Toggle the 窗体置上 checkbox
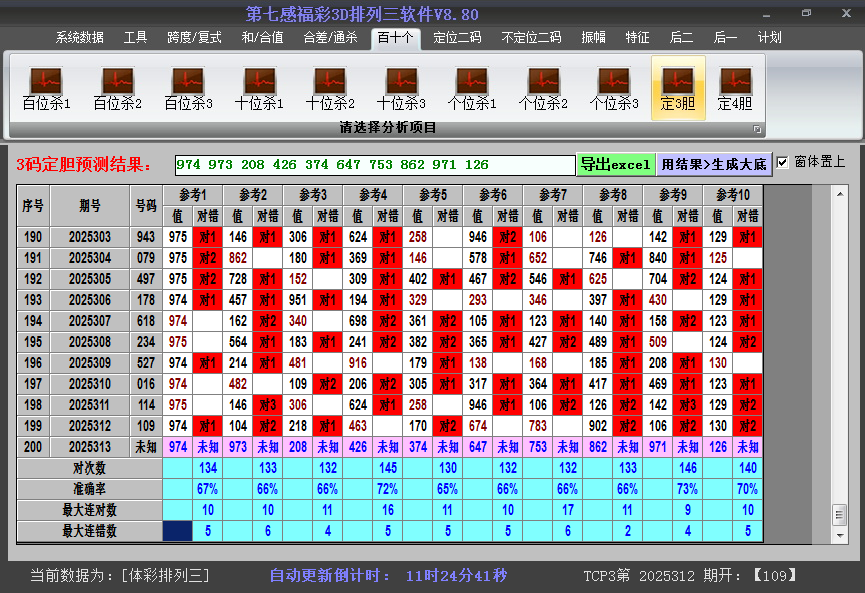 point(782,162)
